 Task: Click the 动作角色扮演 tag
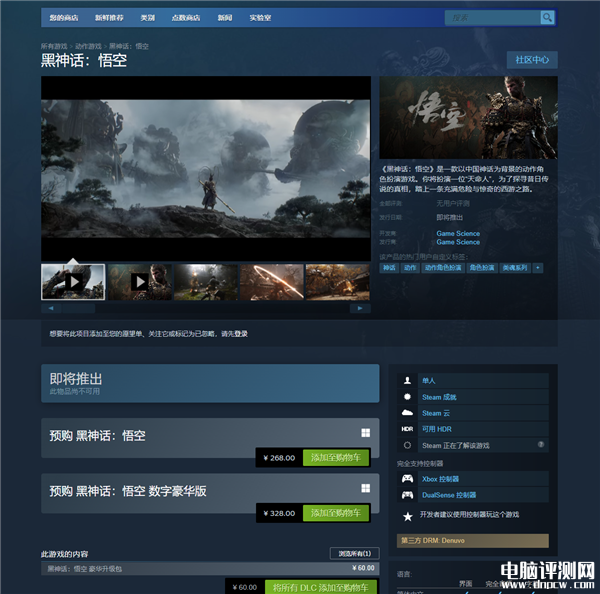[x=443, y=268]
